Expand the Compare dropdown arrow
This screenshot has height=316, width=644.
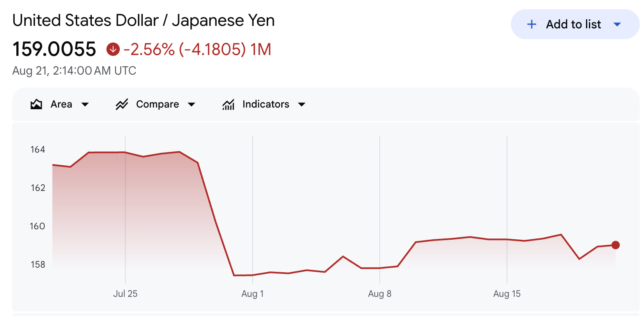click(191, 104)
